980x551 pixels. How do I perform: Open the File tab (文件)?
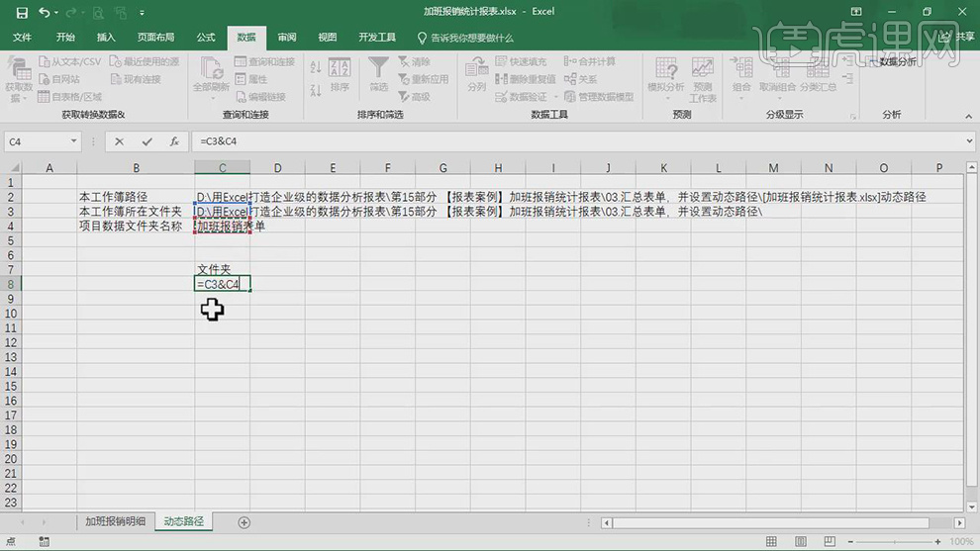pos(22,38)
